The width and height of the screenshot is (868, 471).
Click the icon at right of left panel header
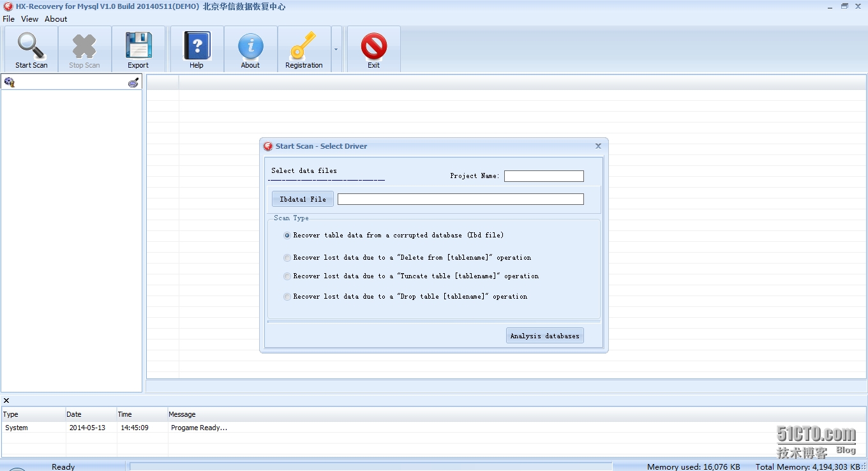(x=133, y=82)
